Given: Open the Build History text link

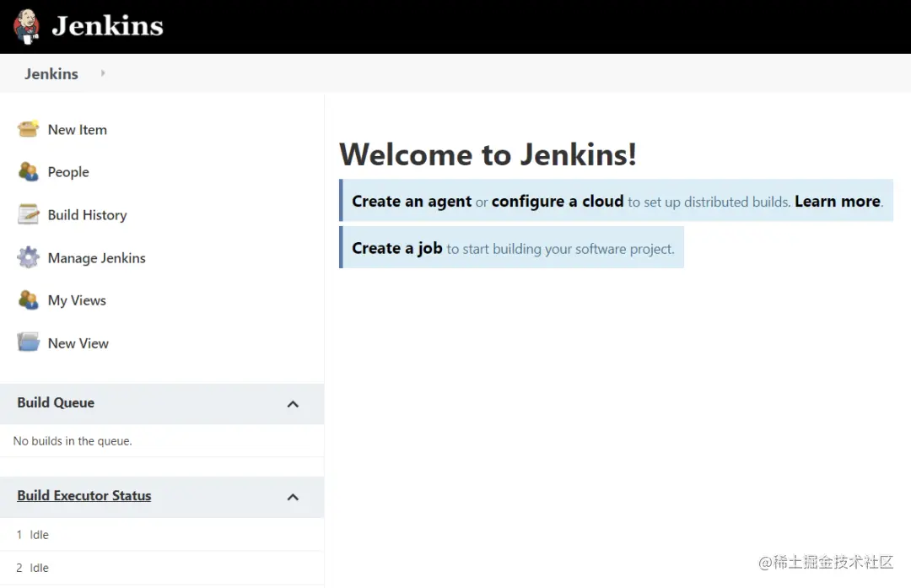Looking at the screenshot, I should [x=87, y=215].
